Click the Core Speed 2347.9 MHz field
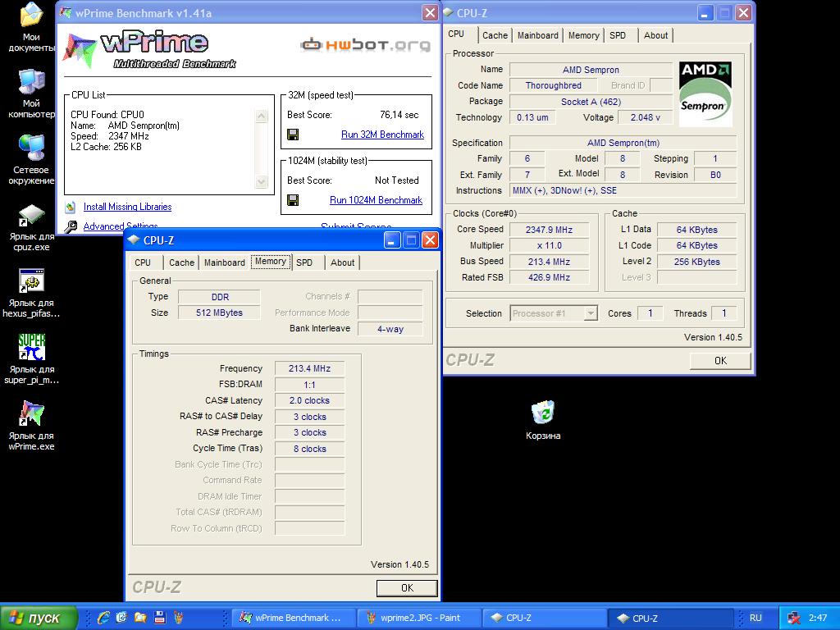840x630 pixels. click(549, 230)
